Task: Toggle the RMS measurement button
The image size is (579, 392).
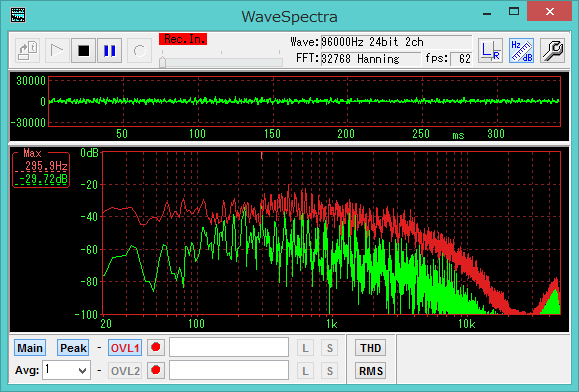Action: (x=370, y=371)
